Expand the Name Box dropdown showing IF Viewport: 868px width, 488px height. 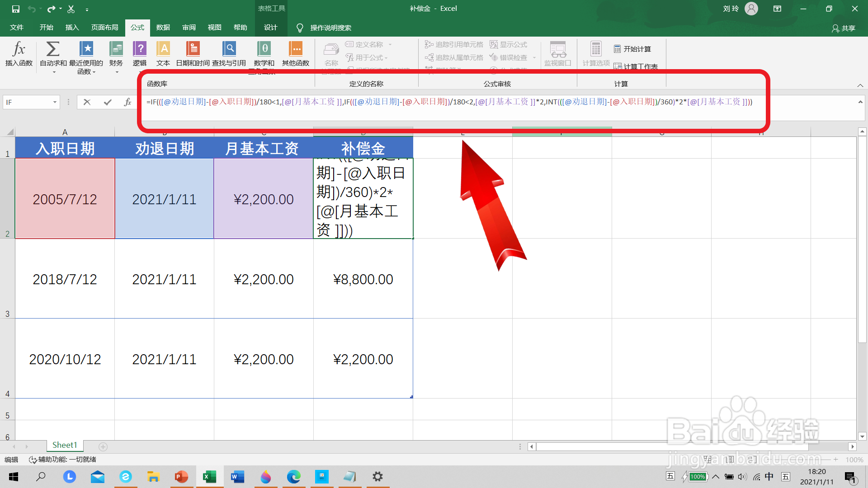[55, 102]
